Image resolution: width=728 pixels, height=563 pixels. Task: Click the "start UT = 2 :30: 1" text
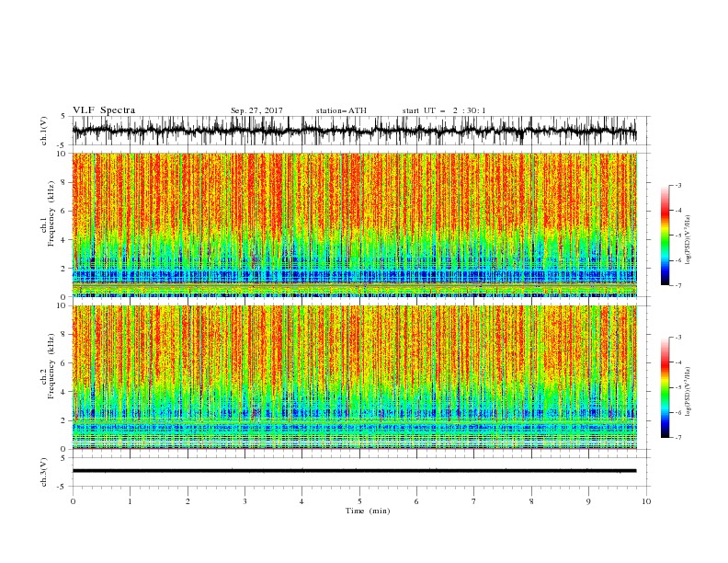point(444,110)
